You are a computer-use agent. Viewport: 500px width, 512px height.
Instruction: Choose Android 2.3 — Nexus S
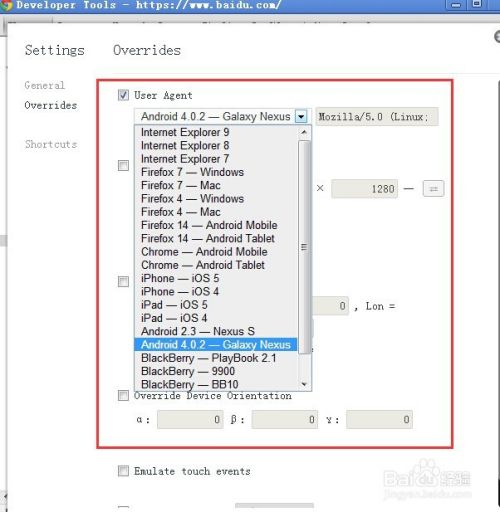pyautogui.click(x=216, y=331)
